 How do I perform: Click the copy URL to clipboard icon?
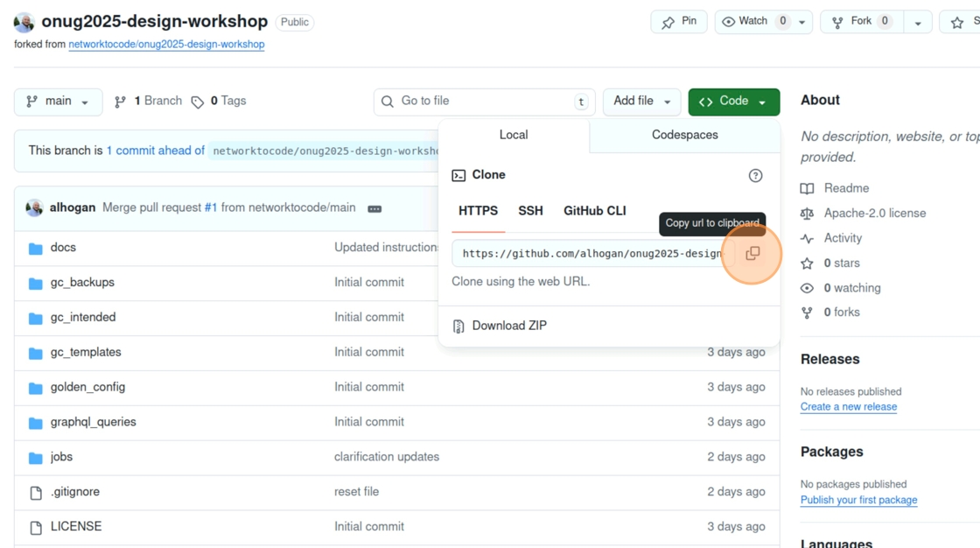click(752, 253)
